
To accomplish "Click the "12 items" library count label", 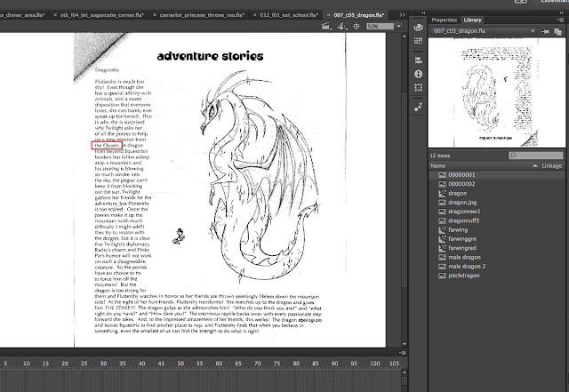I will point(440,156).
